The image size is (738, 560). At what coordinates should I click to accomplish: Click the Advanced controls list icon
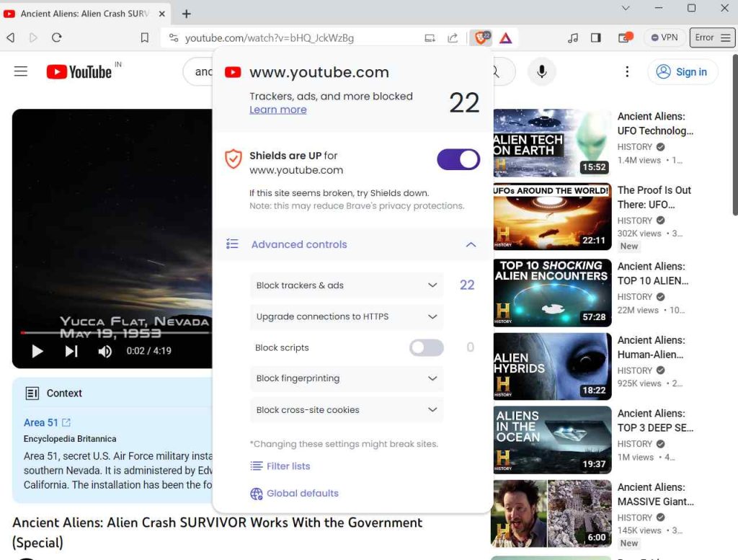[232, 244]
